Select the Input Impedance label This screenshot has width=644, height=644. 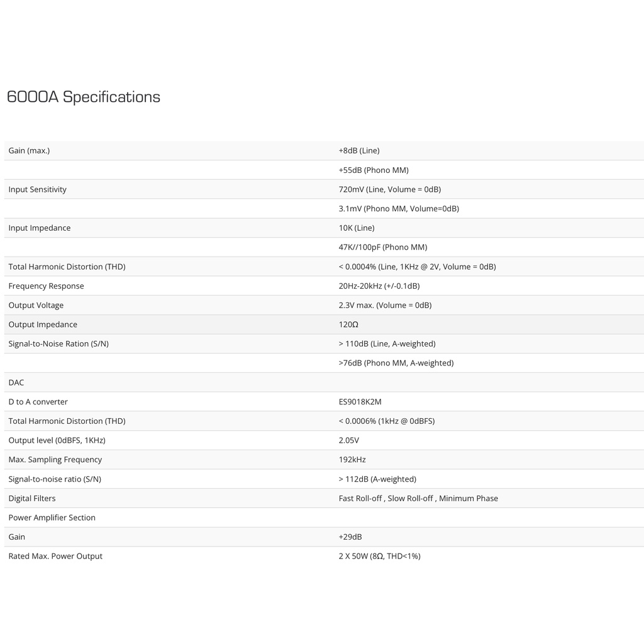[40, 228]
